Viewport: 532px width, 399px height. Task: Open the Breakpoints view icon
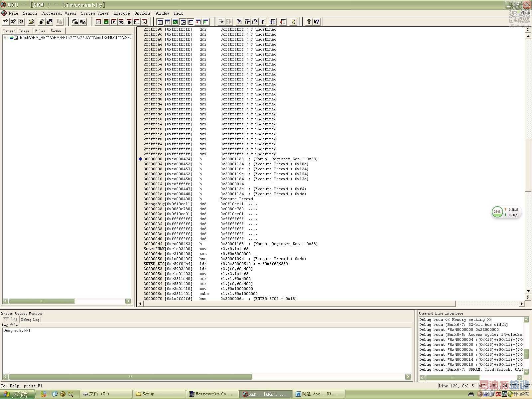click(x=198, y=22)
